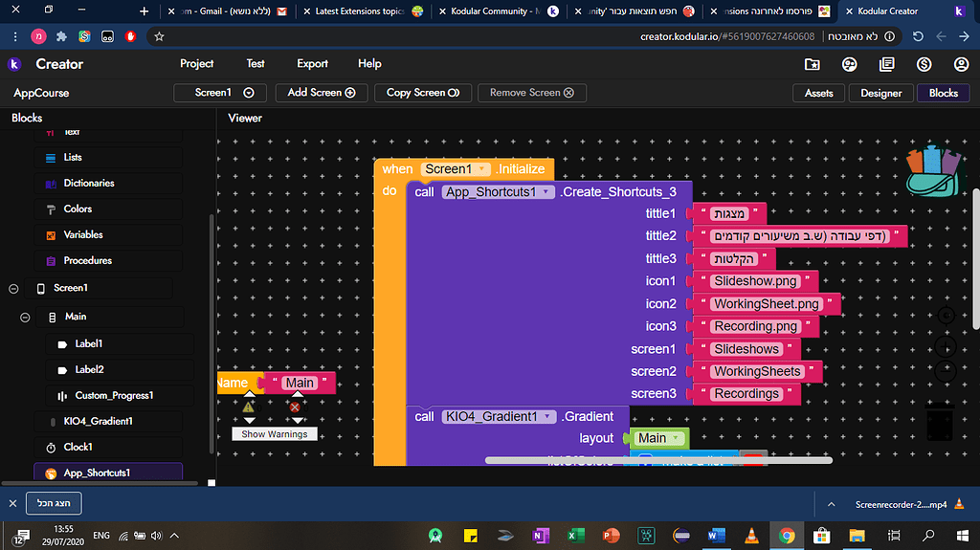Open the Project menu
Screen dimensions: 980x550
point(196,64)
